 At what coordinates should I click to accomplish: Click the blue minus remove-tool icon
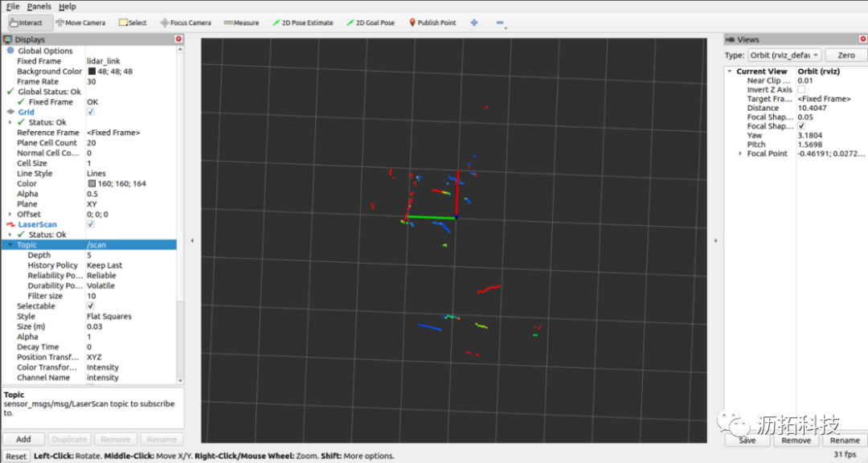tap(500, 23)
